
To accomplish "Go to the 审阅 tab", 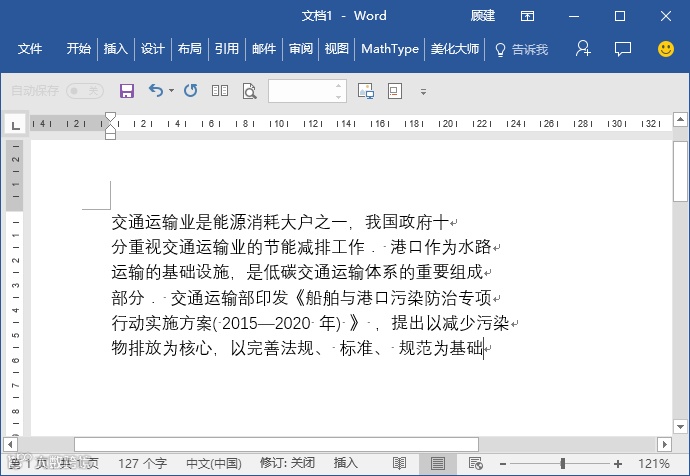I will [301, 49].
